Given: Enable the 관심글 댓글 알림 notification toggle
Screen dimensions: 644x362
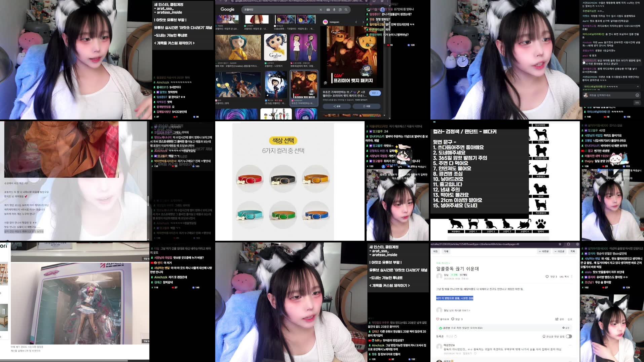Looking at the screenshot, I should pos(569,336).
